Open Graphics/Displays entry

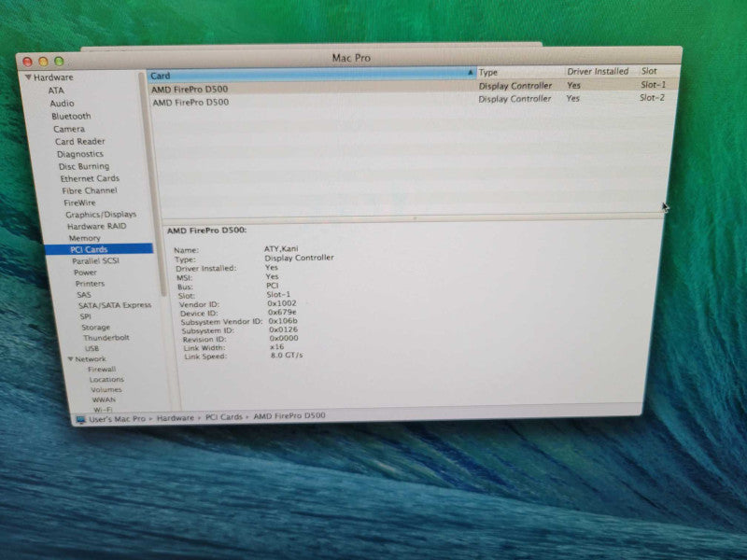pyautogui.click(x=101, y=215)
